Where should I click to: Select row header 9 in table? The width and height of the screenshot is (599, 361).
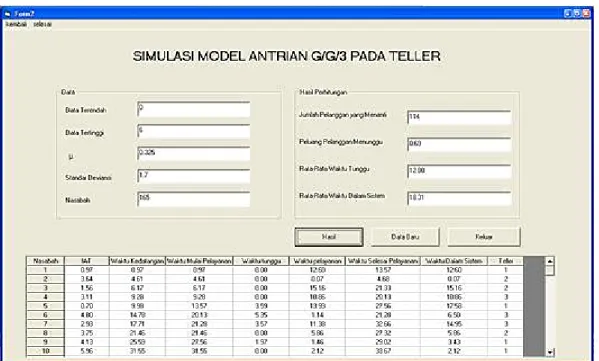[x=46, y=342]
